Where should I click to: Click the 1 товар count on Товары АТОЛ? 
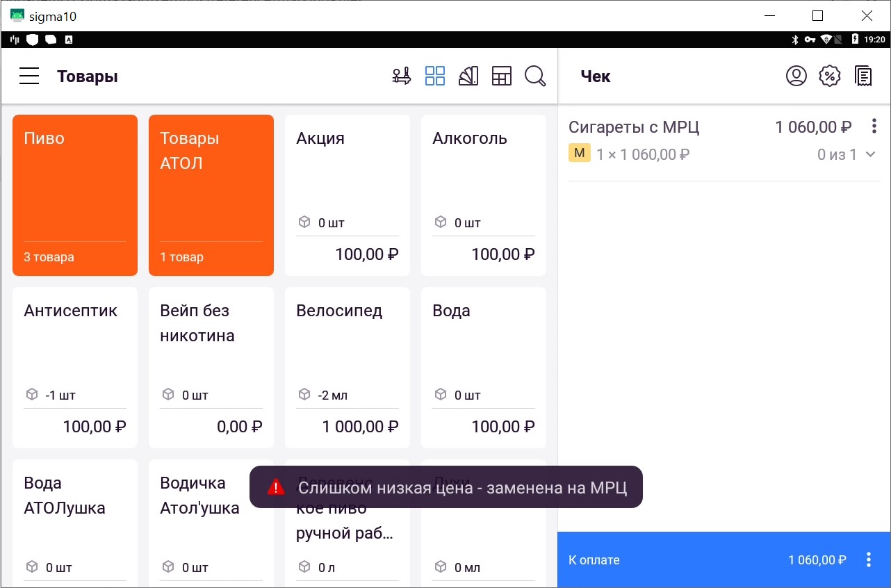tap(182, 257)
